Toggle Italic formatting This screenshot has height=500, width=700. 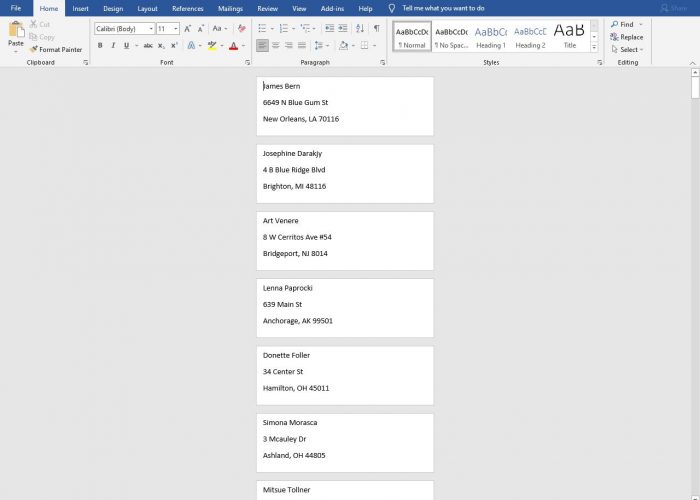[x=113, y=46]
